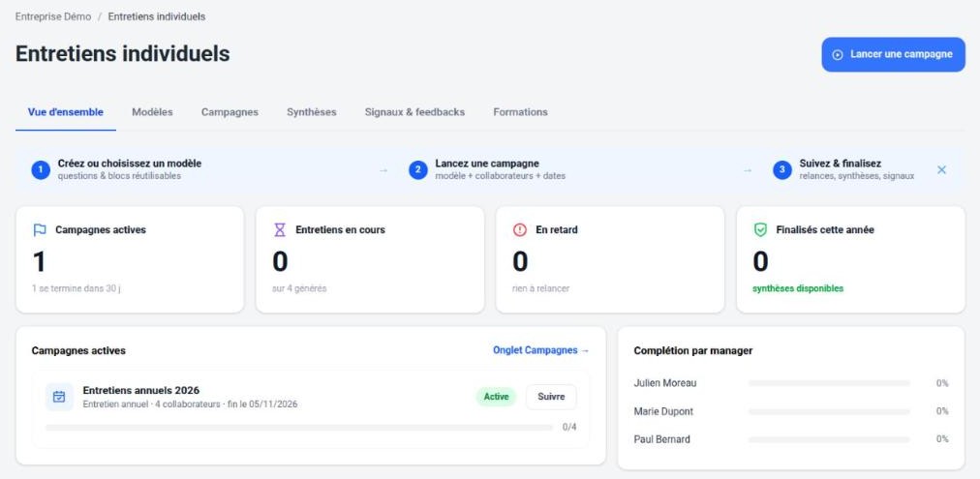Open the Synthèses tab

[311, 112]
